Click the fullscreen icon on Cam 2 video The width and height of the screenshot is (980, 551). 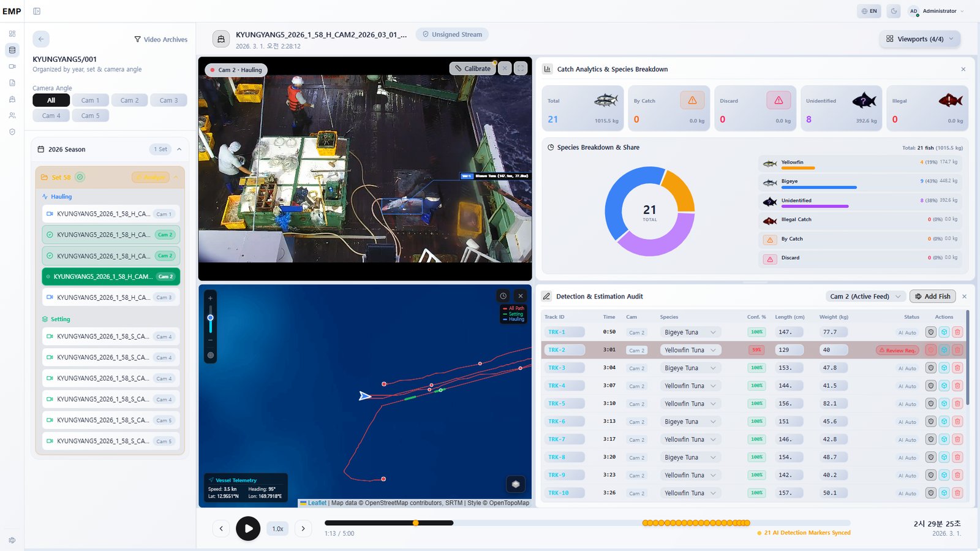coord(521,69)
